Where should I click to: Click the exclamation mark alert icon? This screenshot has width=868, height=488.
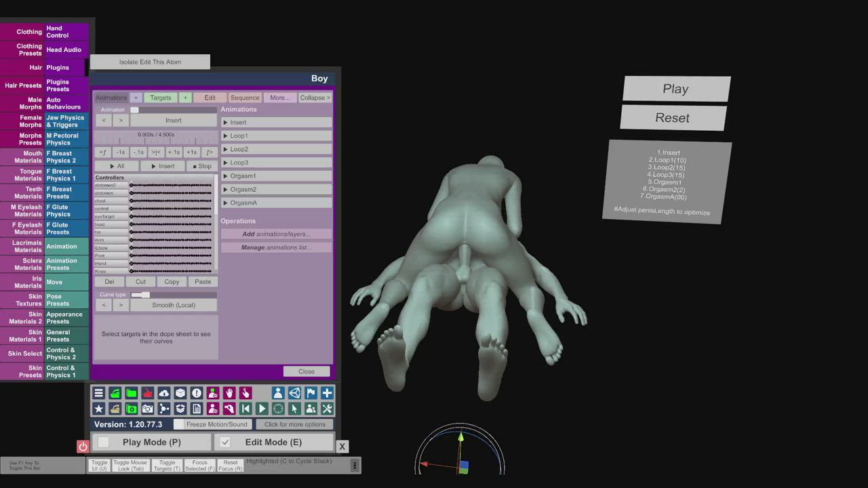[x=197, y=393]
